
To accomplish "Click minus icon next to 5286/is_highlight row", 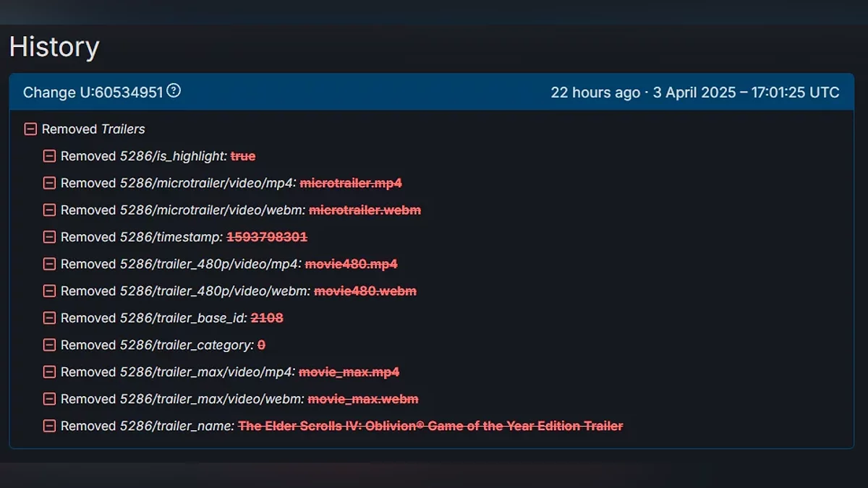I will pyautogui.click(x=49, y=156).
